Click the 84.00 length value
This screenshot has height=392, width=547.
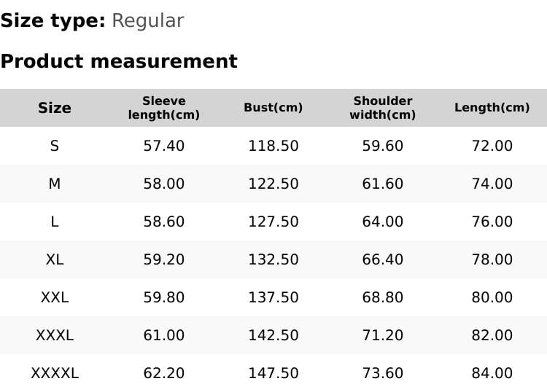click(x=492, y=373)
